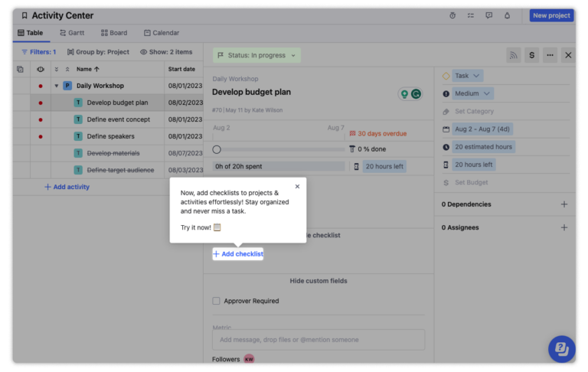Image resolution: width=588 pixels, height=372 pixels.
Task: Click the 20 hours left chip beside spent bar
Action: tap(384, 166)
